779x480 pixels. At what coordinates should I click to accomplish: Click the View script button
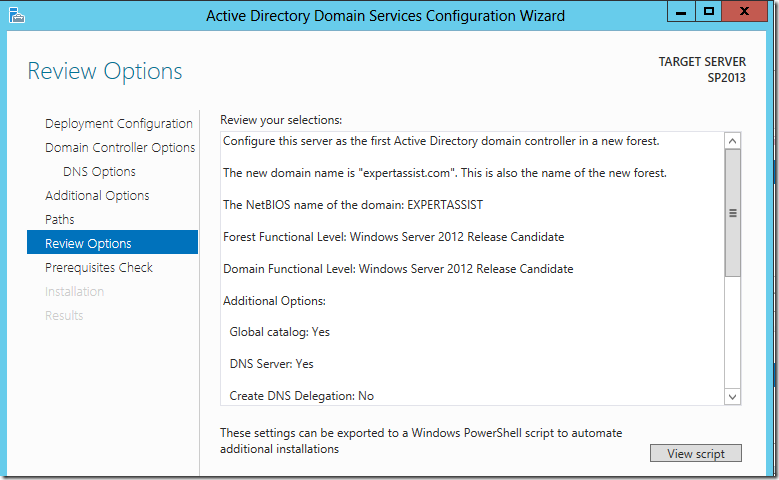coord(695,454)
